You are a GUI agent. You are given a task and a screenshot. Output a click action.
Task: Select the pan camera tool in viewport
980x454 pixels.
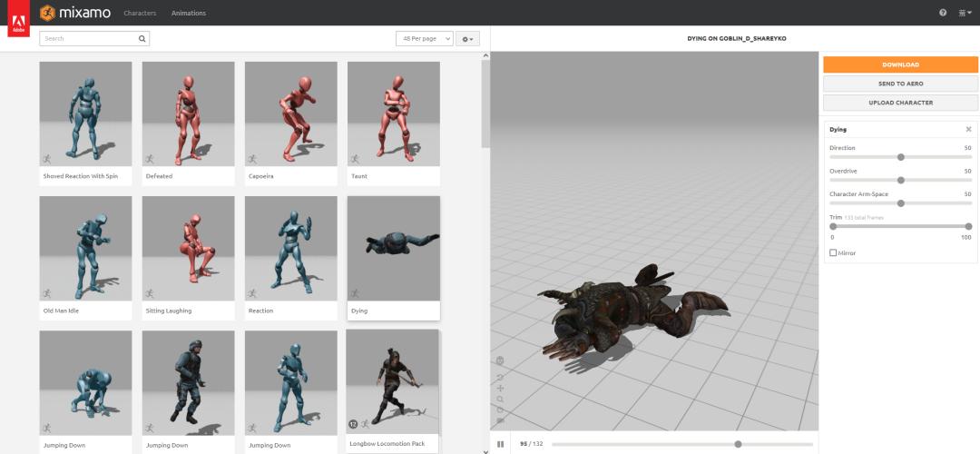(x=500, y=388)
